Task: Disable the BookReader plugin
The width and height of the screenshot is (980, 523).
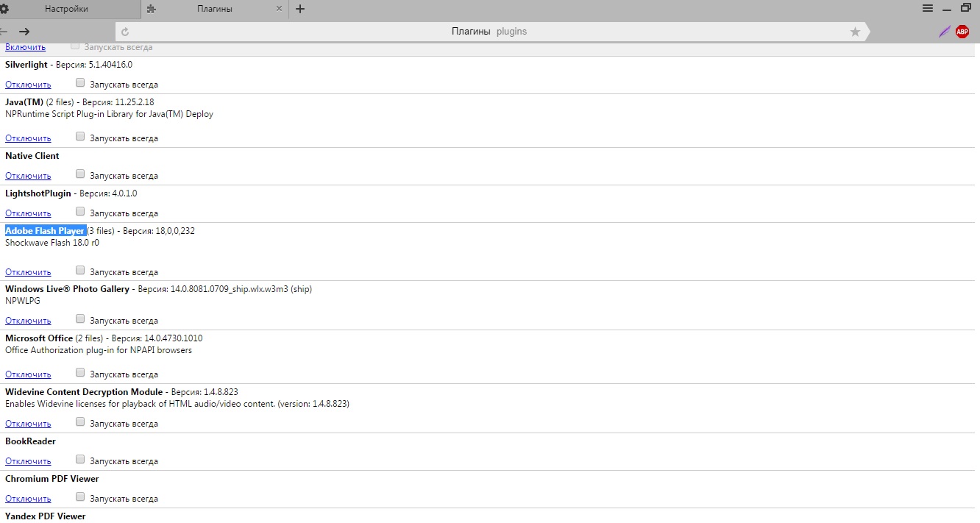Action: 28,461
